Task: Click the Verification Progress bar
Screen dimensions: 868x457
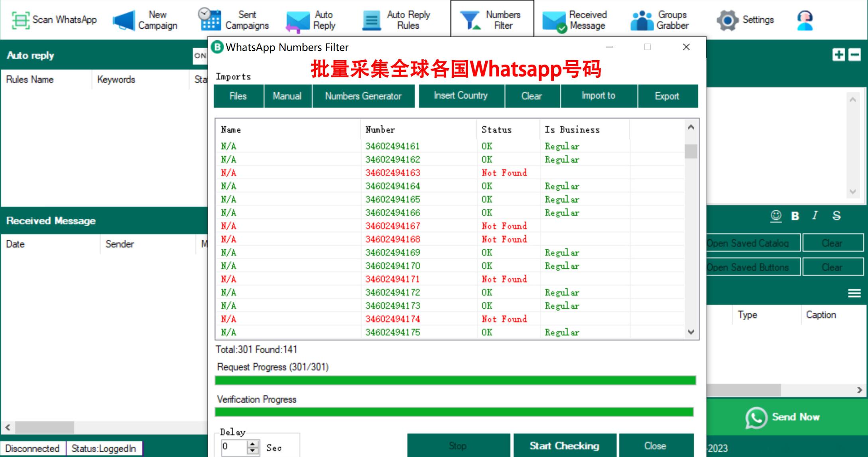Action: [x=454, y=412]
